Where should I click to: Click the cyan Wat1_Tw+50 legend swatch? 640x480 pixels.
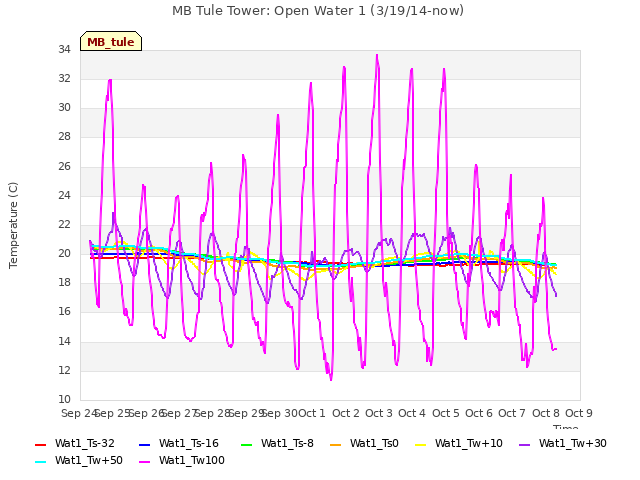click(x=41, y=462)
